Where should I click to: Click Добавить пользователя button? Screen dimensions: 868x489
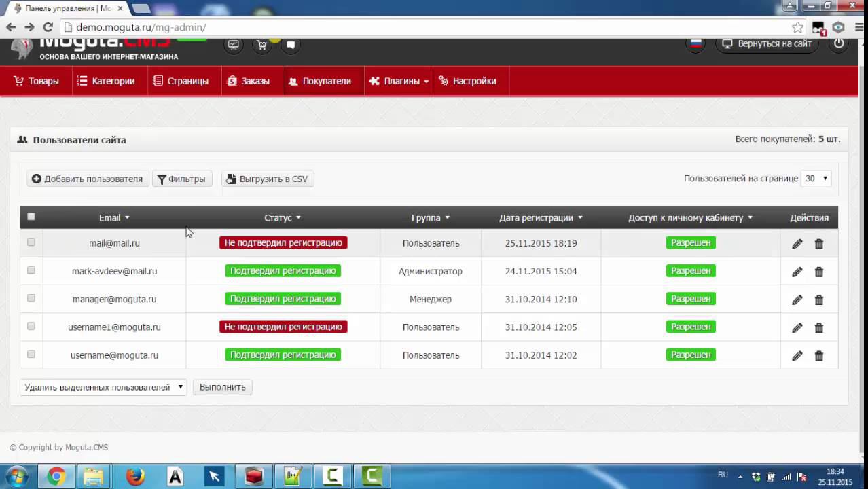point(88,179)
